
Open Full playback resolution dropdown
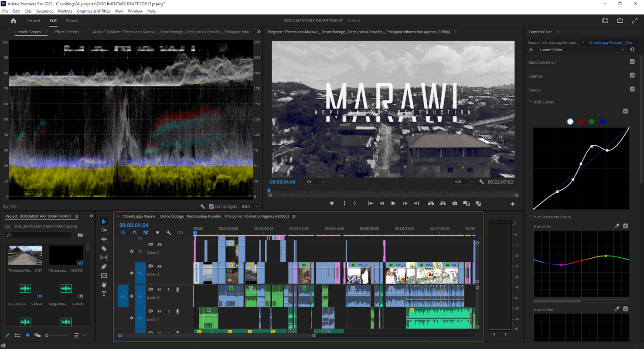pos(463,182)
